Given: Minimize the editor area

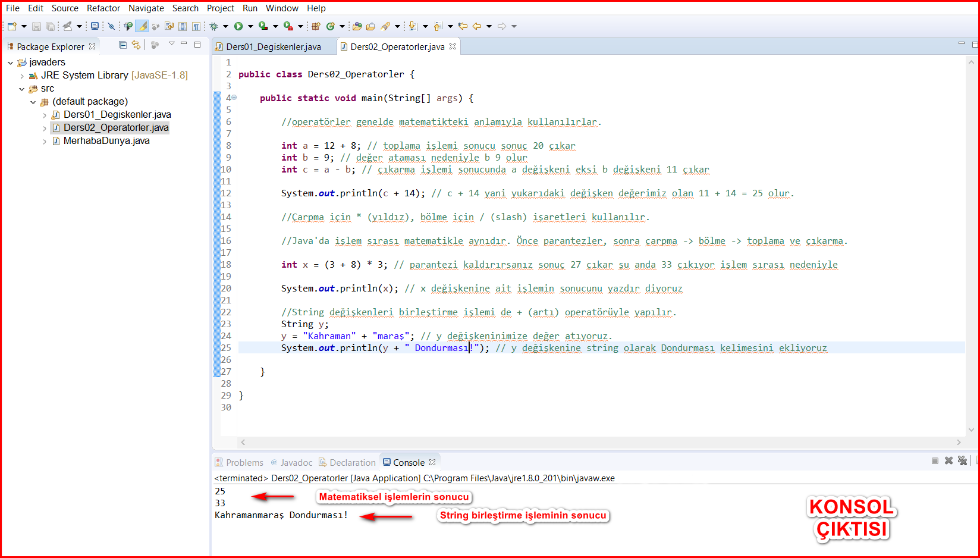Looking at the screenshot, I should click(x=961, y=44).
